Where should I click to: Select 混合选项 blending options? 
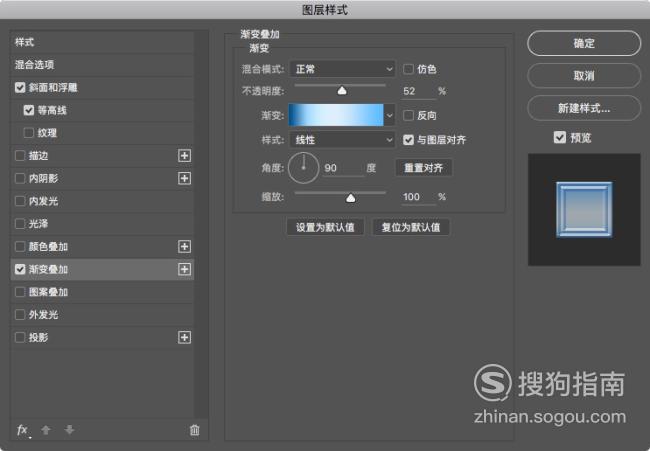102,65
